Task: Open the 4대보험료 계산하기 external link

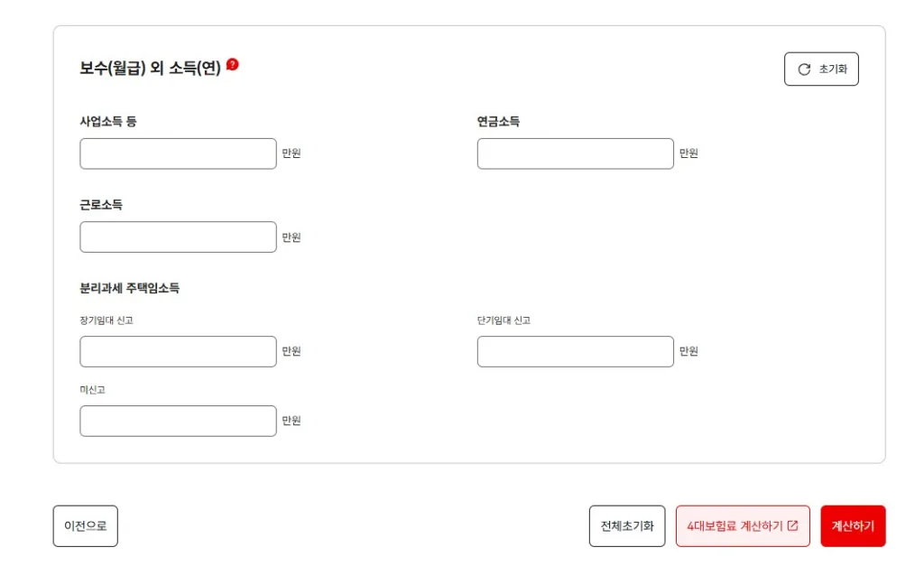Action: pos(743,525)
